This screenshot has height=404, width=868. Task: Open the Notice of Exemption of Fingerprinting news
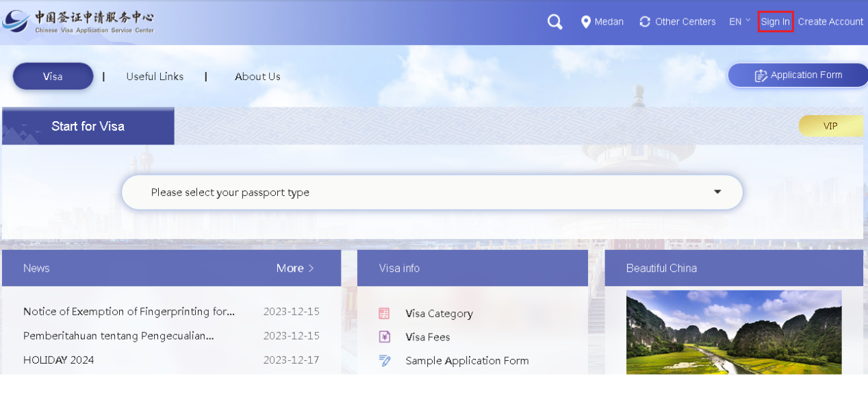point(129,312)
